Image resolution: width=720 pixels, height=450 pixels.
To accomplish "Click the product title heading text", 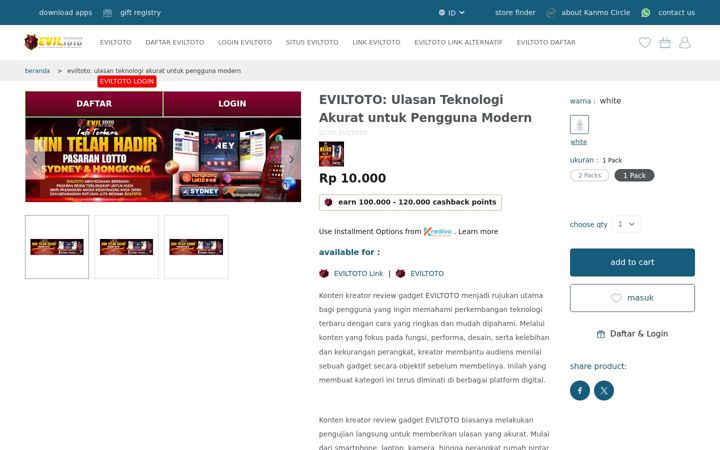I will click(x=425, y=109).
